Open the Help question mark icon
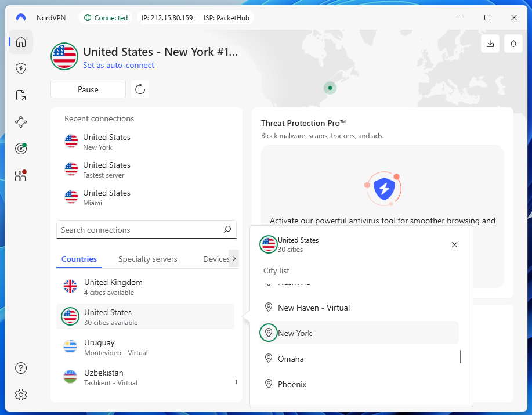The width and height of the screenshot is (532, 415). 21,368
